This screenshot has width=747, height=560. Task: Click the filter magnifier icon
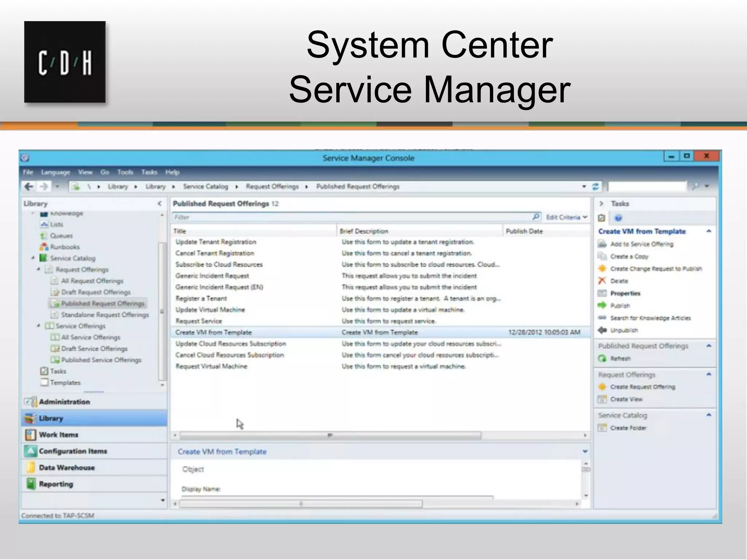click(x=536, y=217)
